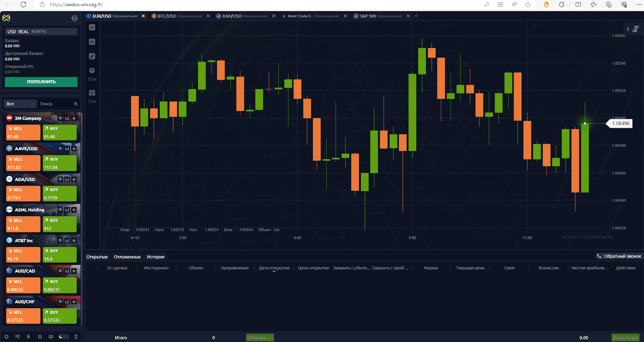The image size is (644, 342).
Task: Open the user profile icon
Action: coord(74,18)
